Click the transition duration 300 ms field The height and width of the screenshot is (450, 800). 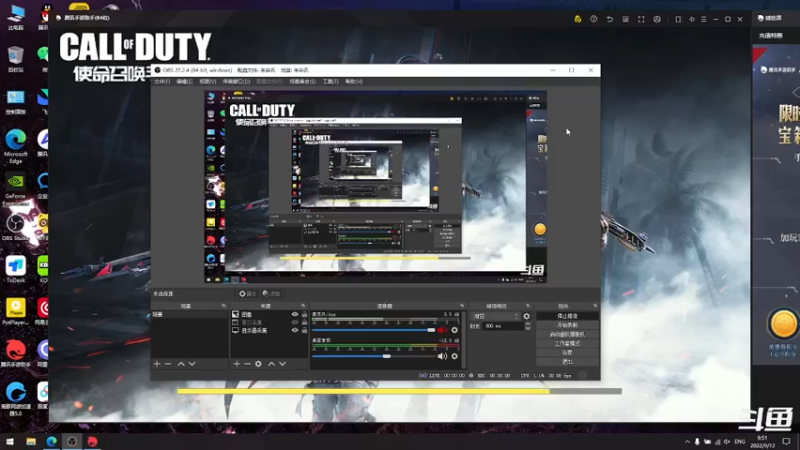[x=504, y=326]
